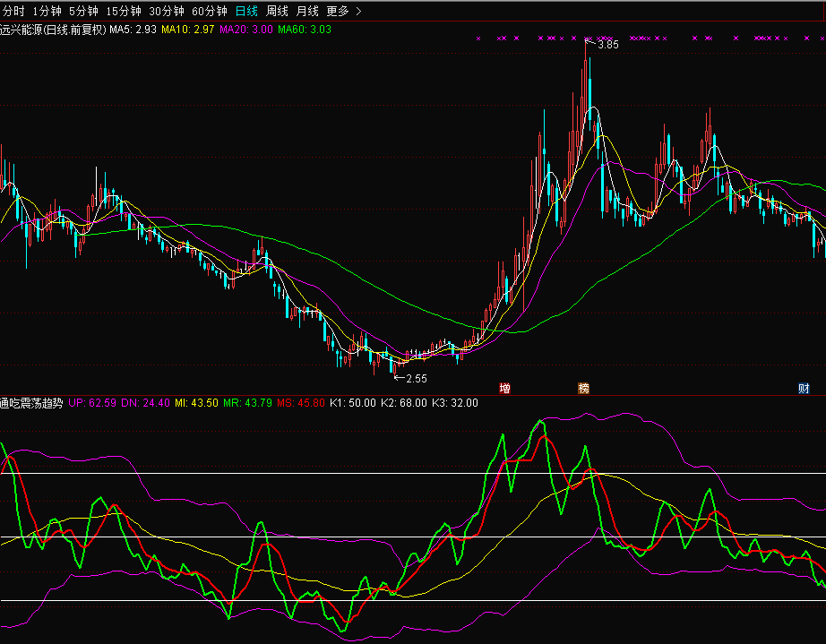Click the 通吃震荡趋势 indicator name
Viewport: 826px width, 644px height.
tap(31, 403)
